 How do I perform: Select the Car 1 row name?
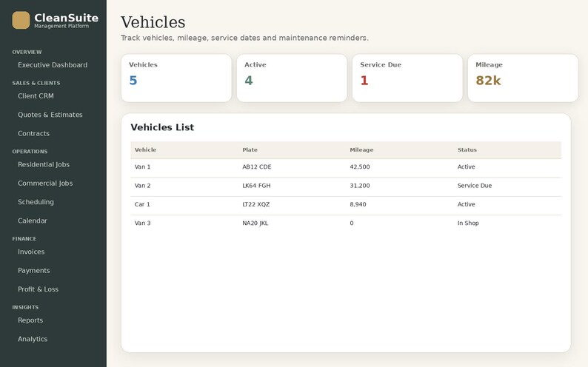point(142,204)
